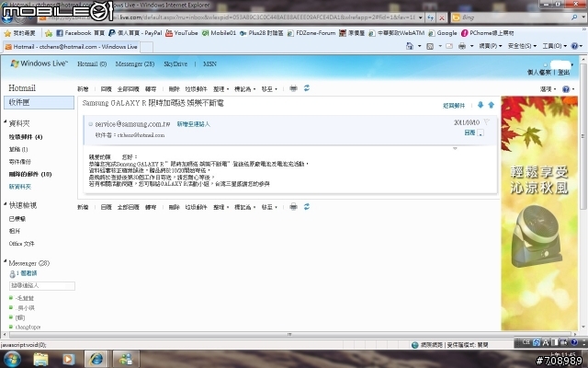588x368 pixels.
Task: Open the 中華郵政WebATM favorite
Action: [397, 33]
